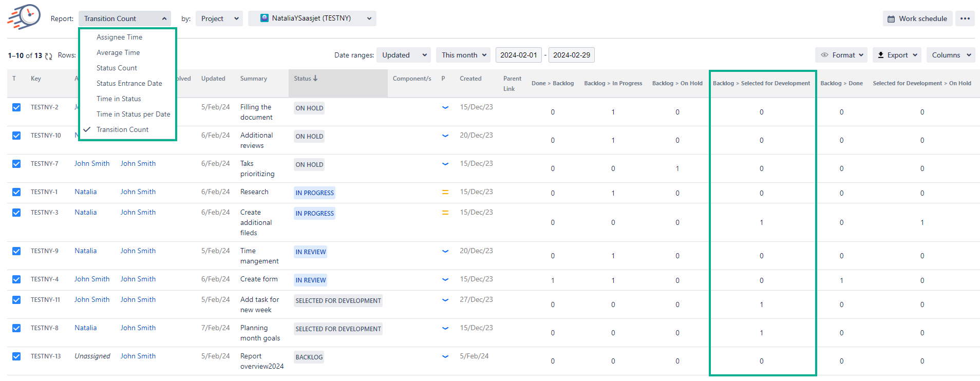The height and width of the screenshot is (381, 980).
Task: Click the priority icon for TESTNY-2
Action: click(445, 107)
